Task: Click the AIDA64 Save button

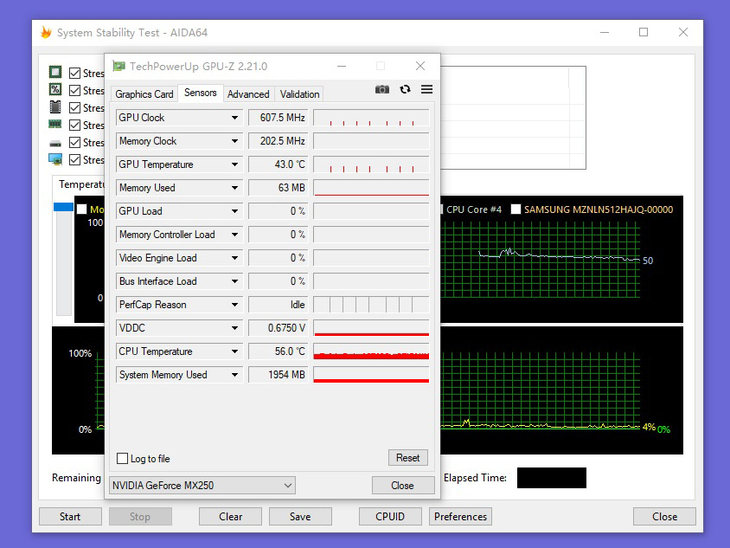Action: tap(300, 516)
